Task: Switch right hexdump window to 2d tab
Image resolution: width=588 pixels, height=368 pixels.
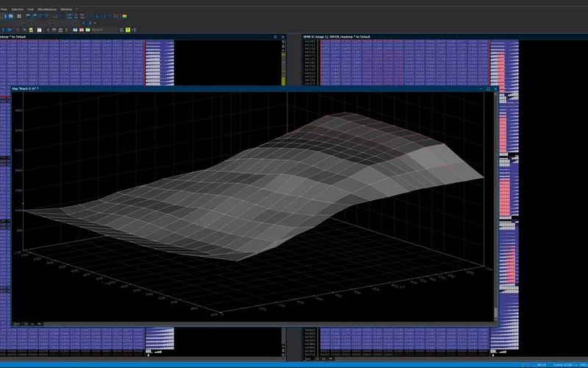Action: coord(317,358)
